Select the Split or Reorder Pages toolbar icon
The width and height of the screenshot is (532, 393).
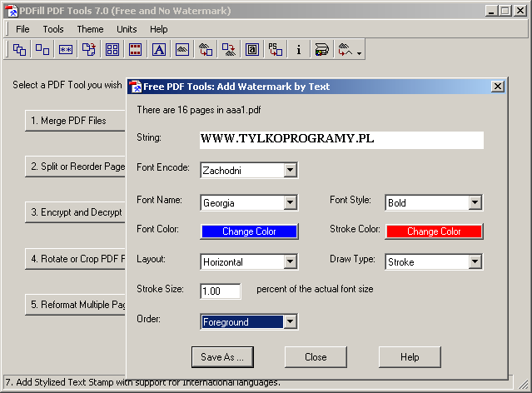[42, 50]
